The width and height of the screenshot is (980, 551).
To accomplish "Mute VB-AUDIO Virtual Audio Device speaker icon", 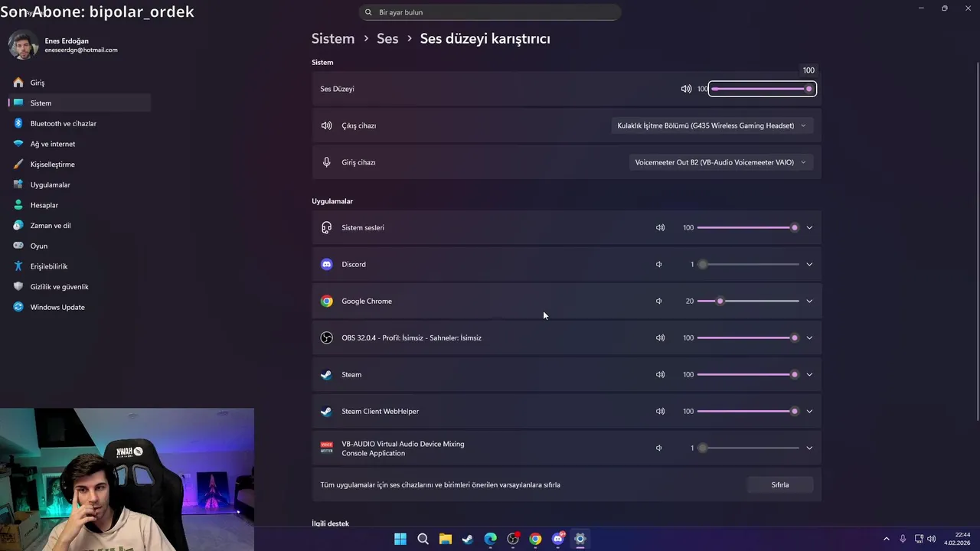I will [658, 448].
